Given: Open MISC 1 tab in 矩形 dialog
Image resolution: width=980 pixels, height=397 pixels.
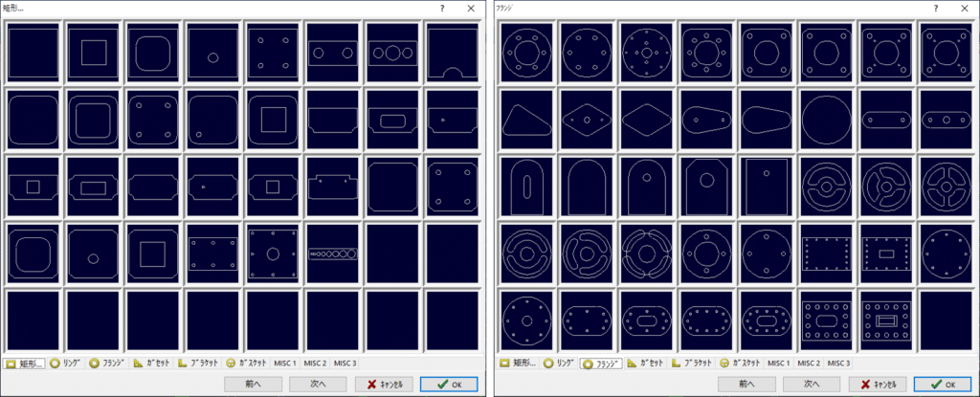Looking at the screenshot, I should coord(285,364).
